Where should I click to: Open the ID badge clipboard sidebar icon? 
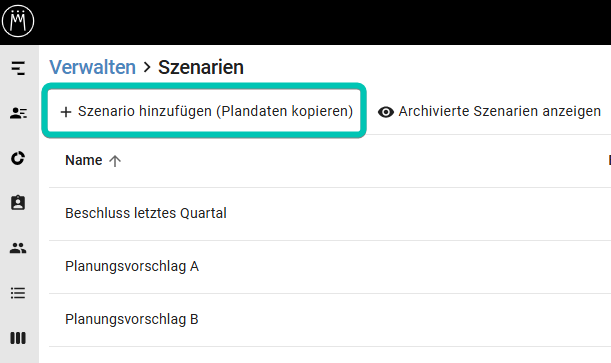[18, 203]
